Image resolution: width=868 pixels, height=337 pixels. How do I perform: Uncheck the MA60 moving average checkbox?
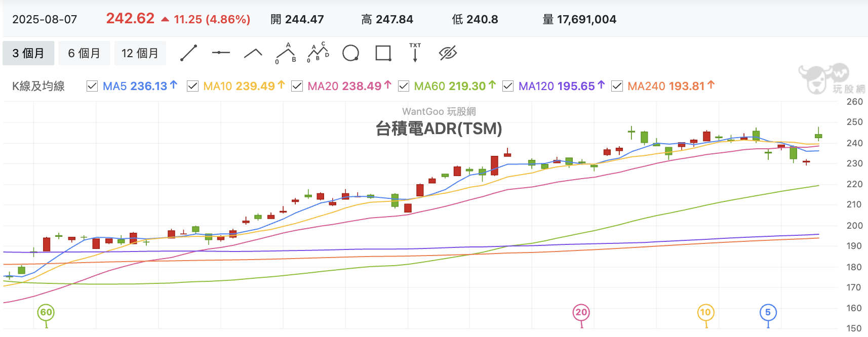point(404,86)
